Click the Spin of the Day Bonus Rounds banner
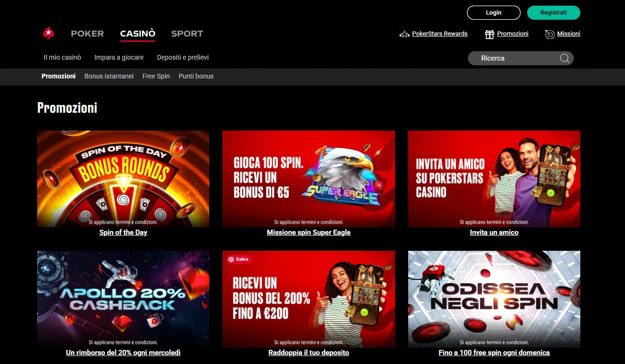The image size is (625, 364). 123,179
